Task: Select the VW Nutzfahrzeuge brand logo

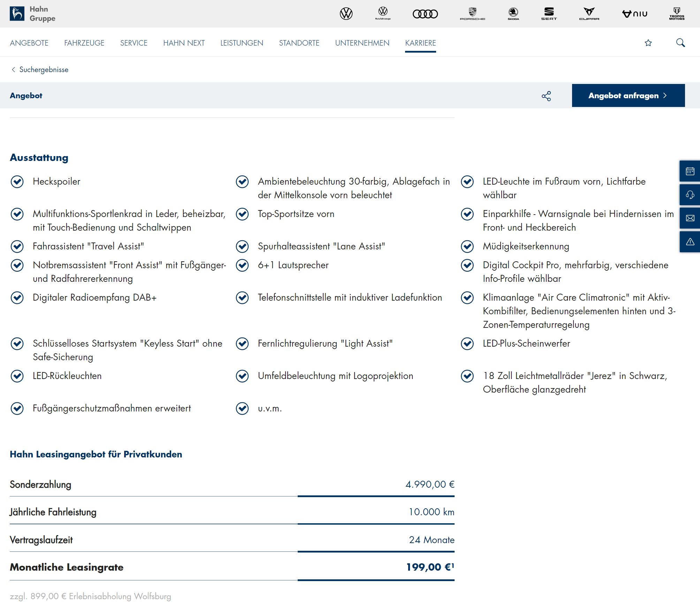Action: [x=383, y=14]
